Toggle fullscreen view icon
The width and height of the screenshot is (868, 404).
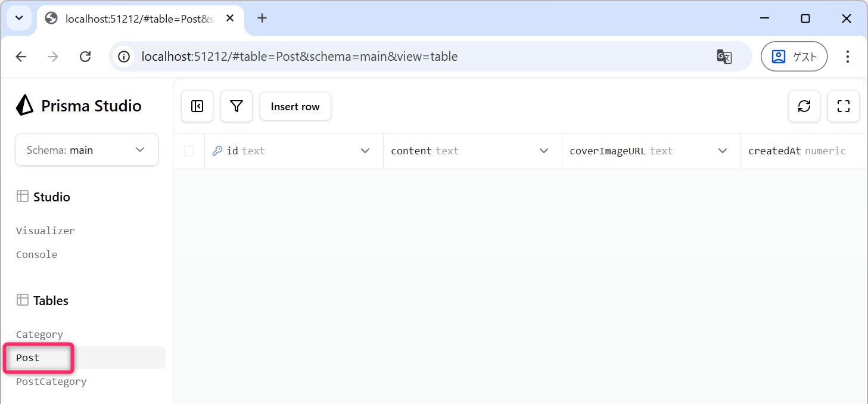(843, 106)
